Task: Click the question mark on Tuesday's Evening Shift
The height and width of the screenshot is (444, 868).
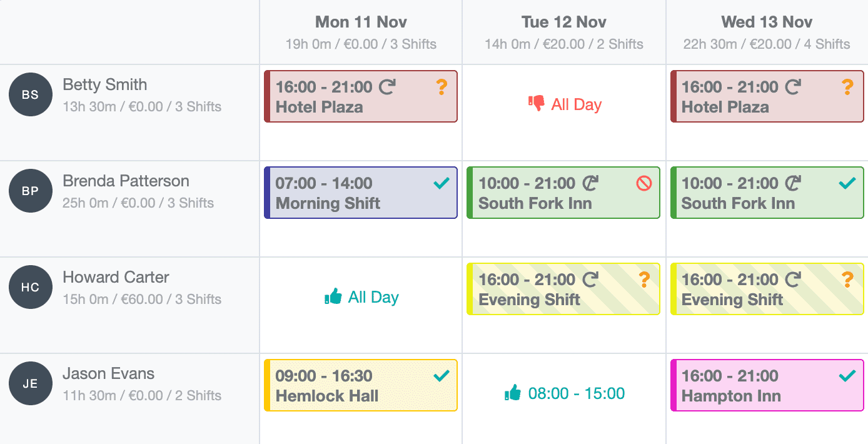Action: [644, 279]
